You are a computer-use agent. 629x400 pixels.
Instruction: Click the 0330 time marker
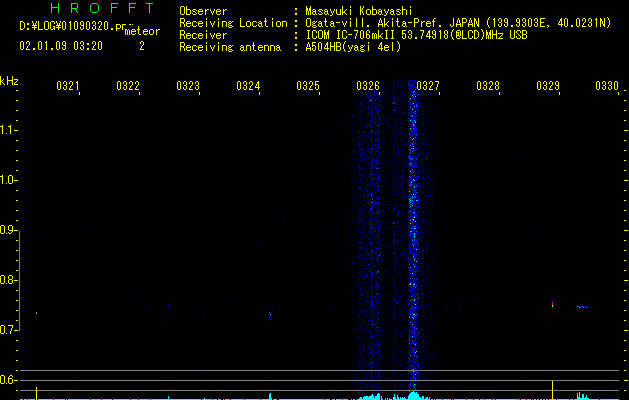coord(607,85)
